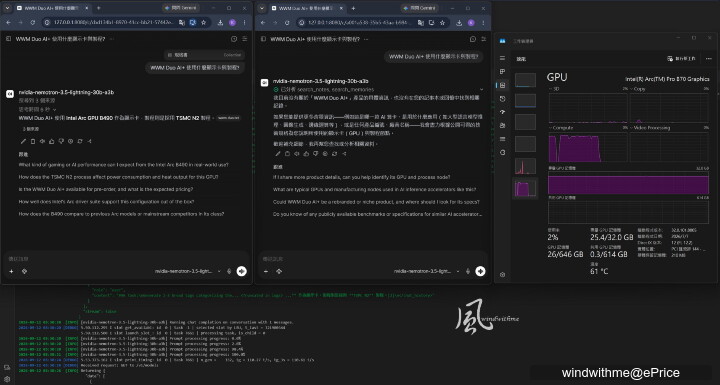The width and height of the screenshot is (720, 385).
Task: Open Startup apps page in Task Manager
Action: (502, 112)
